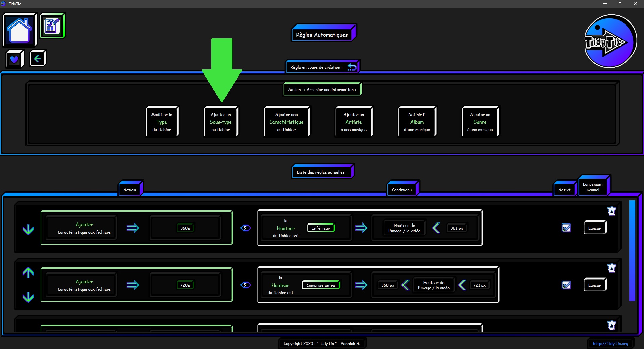Move the 720p rule down

[x=28, y=297]
